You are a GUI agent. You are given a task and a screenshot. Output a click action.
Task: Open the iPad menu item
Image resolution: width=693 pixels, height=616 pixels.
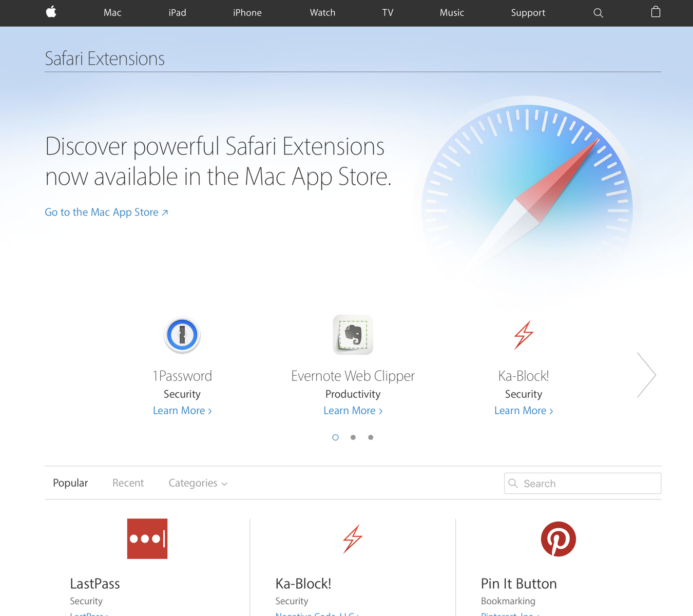(177, 13)
